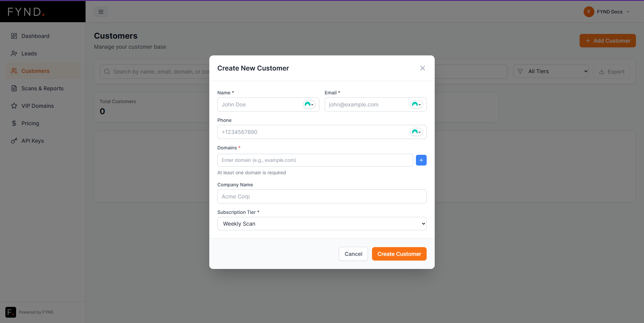Expand the FYND Docs account menu
The width and height of the screenshot is (644, 323).
tap(607, 12)
